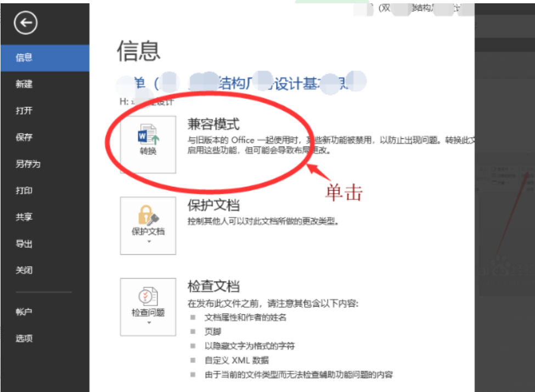The image size is (535, 392).
Task: Click 保存 to save the document
Action: pos(24,137)
